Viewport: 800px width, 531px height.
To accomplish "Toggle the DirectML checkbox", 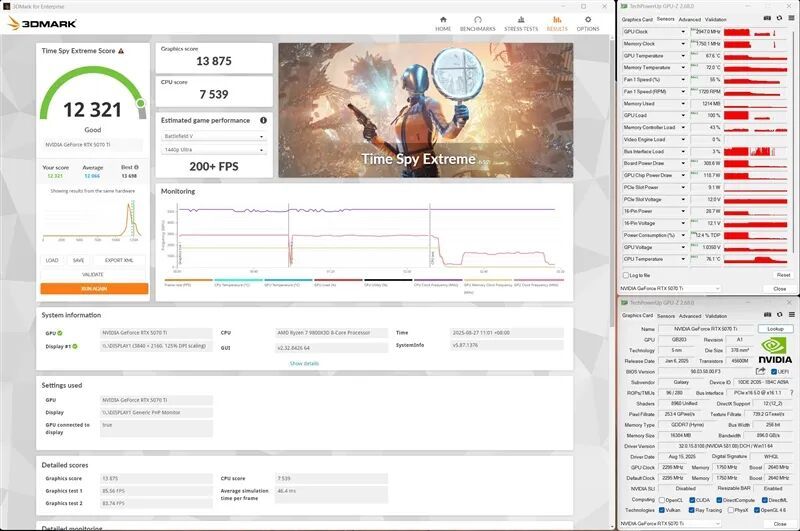I will point(765,500).
